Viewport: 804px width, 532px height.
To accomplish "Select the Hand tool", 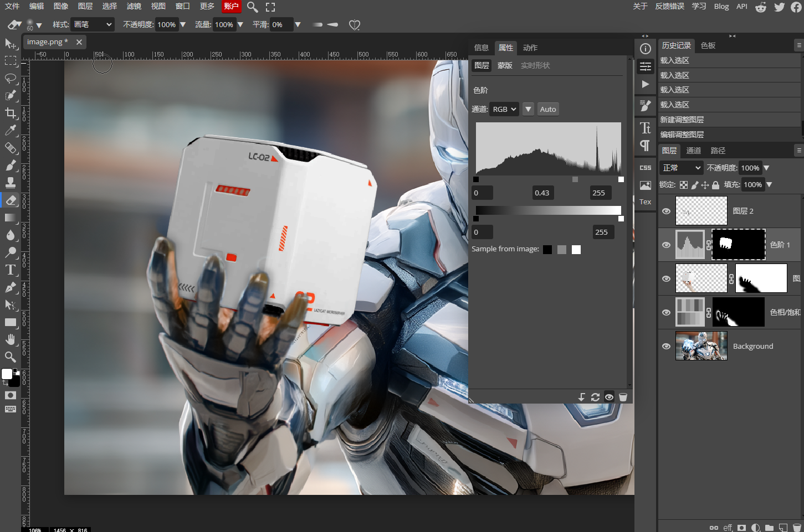I will tap(11, 339).
